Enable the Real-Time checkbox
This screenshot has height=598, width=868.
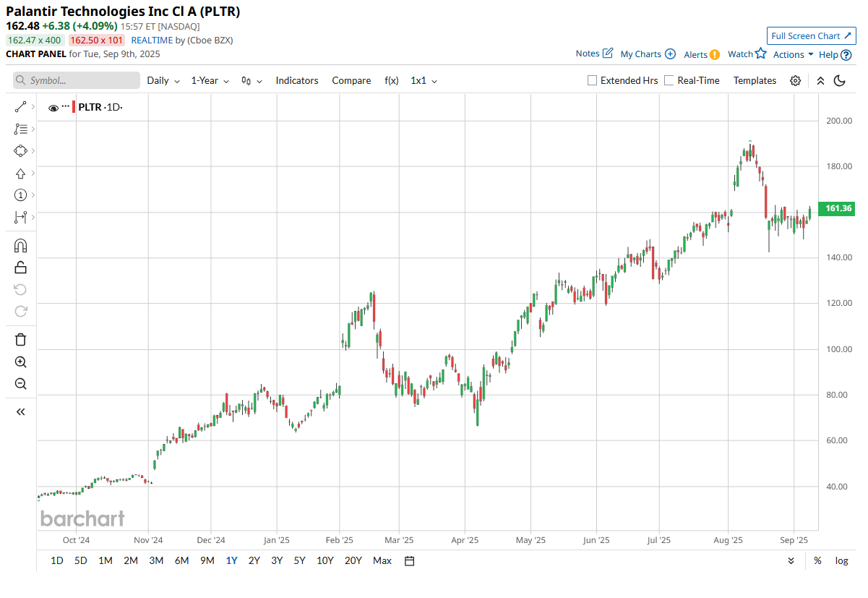click(669, 81)
